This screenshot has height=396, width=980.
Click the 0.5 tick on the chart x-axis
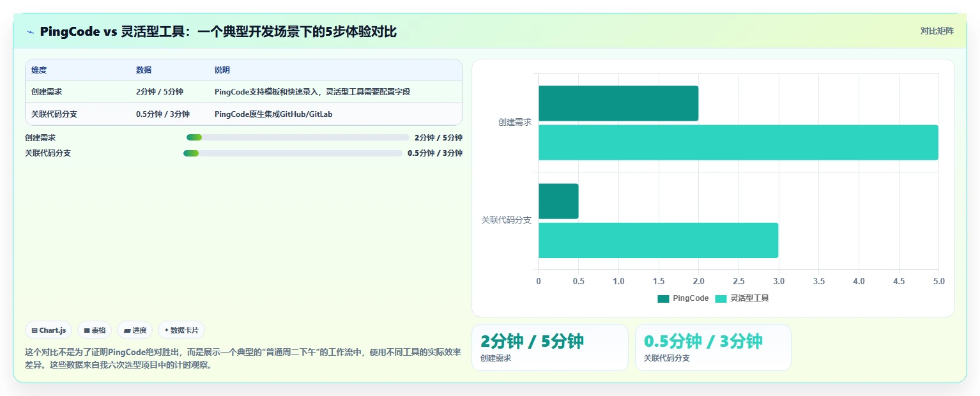tap(578, 281)
